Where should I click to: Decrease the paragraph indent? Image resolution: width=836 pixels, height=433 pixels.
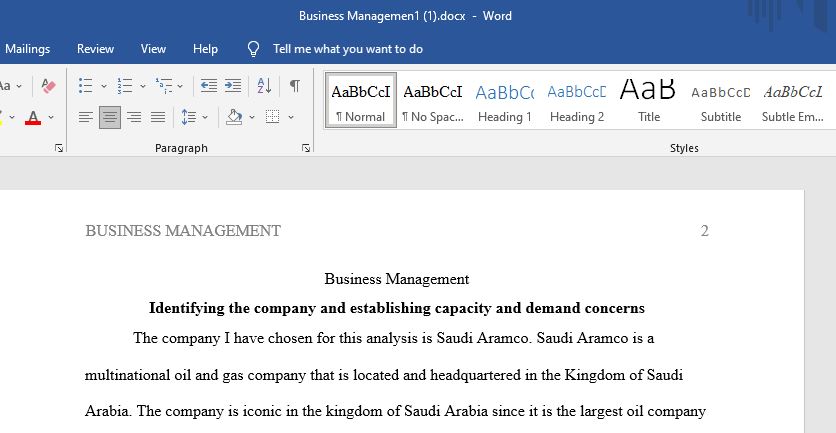click(208, 86)
